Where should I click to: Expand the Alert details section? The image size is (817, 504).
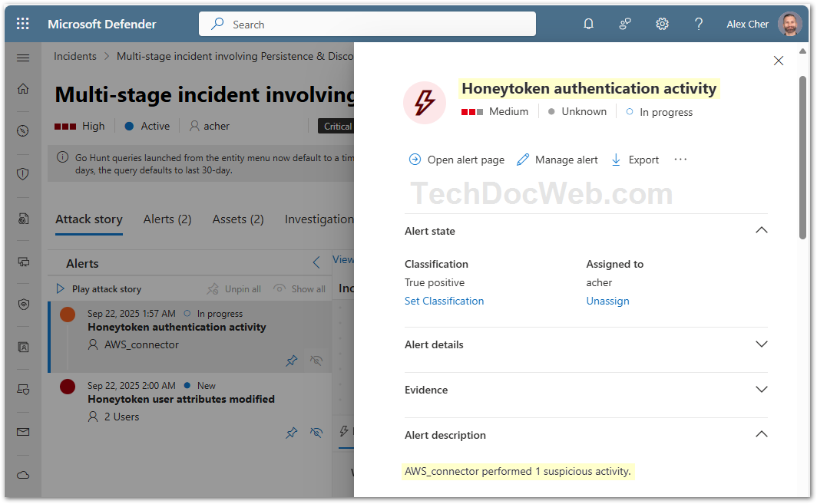click(761, 344)
